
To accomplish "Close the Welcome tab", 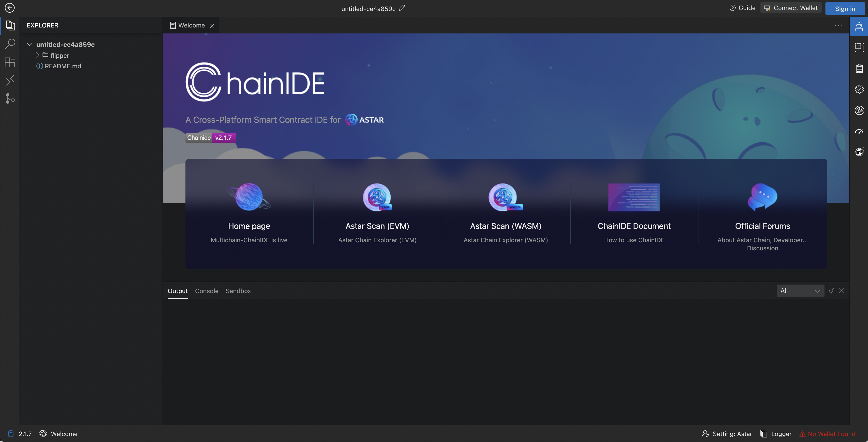I will coord(212,26).
